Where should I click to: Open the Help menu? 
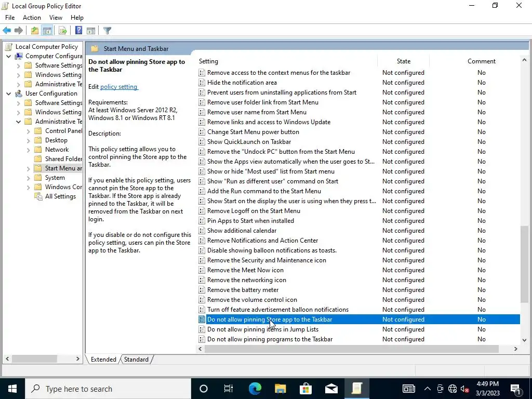point(77,18)
